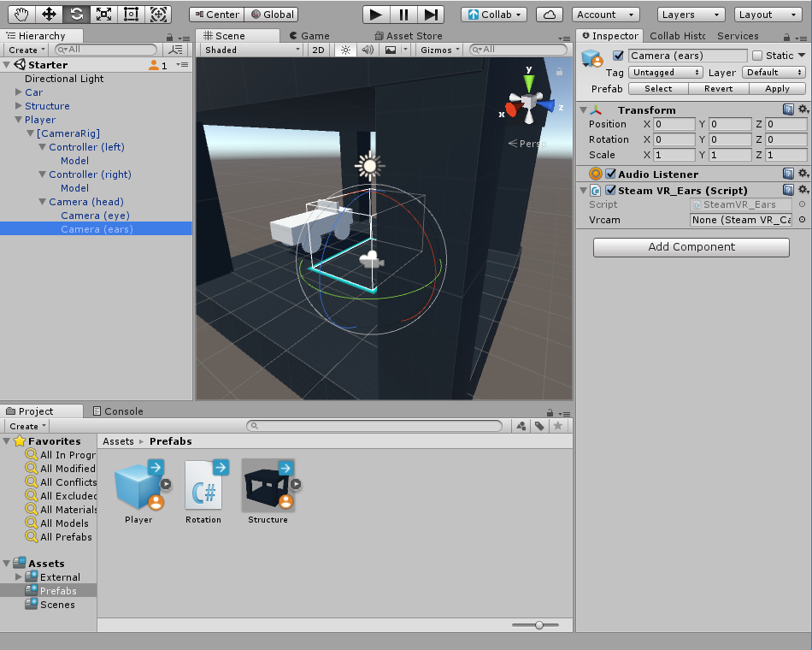This screenshot has width=812, height=650.
Task: Enable the Static checkbox
Action: coord(757,56)
